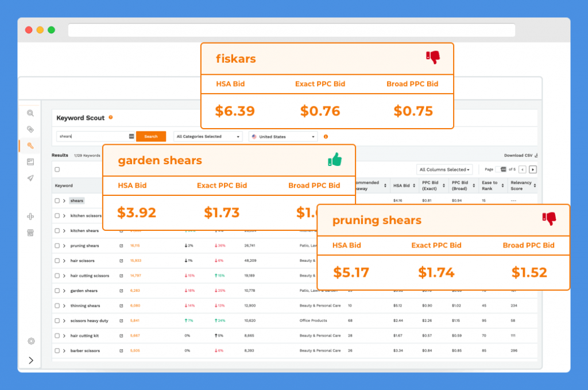Open external link icon for hair scissors
588x390 pixels.
point(121,261)
